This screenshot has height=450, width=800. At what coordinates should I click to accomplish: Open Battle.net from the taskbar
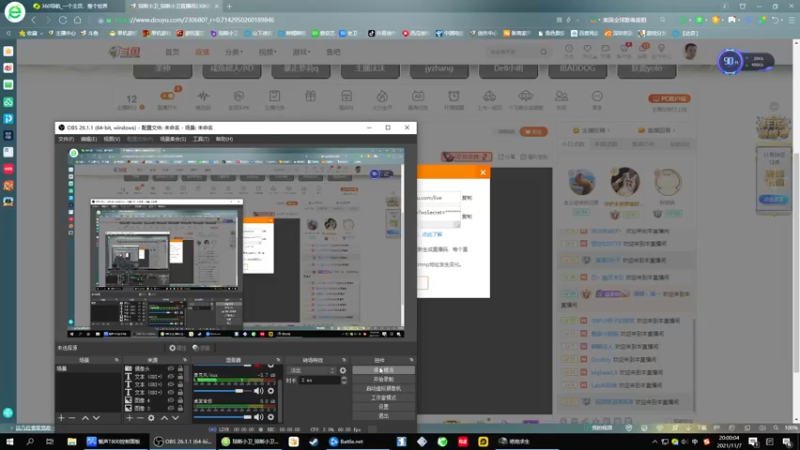[x=346, y=441]
